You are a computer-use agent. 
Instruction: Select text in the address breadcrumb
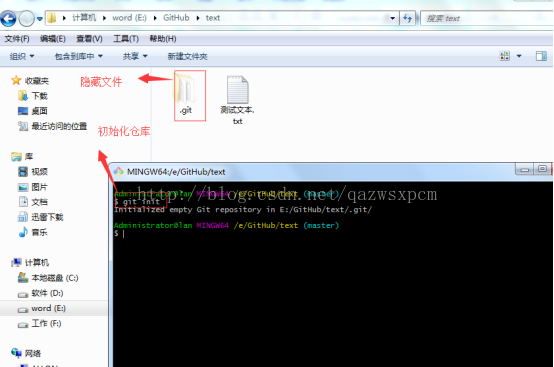[x=213, y=18]
